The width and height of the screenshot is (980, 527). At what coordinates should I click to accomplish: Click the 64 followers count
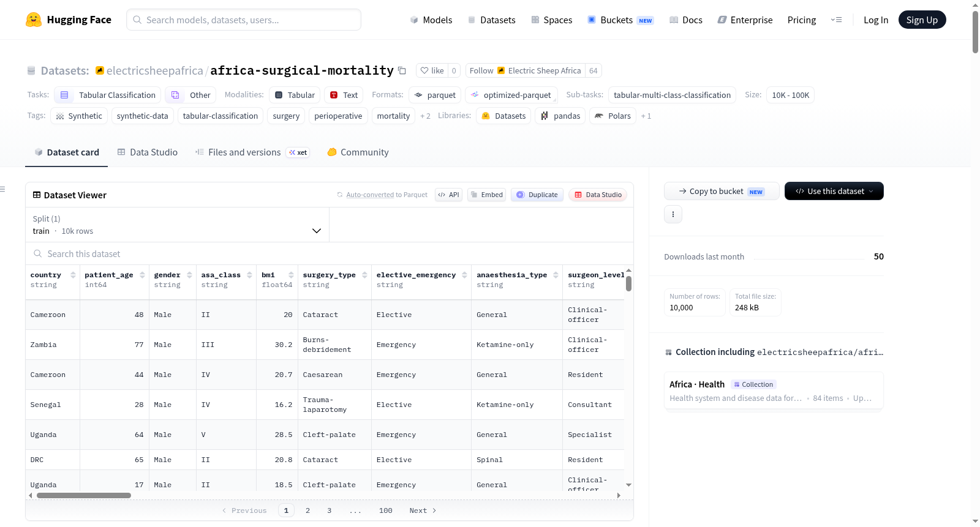pos(593,70)
